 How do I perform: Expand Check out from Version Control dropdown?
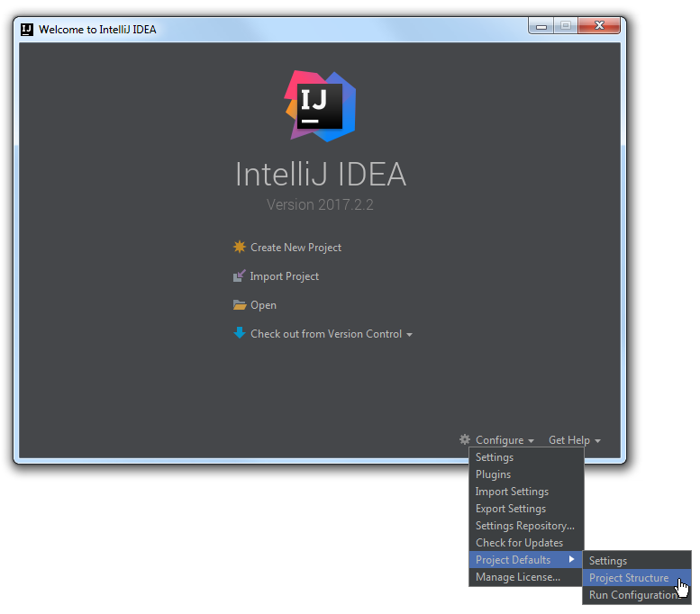(x=409, y=335)
